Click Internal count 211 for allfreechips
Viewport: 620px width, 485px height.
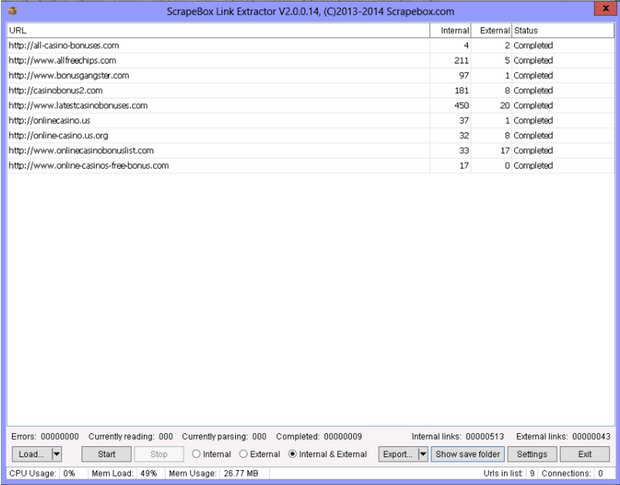[461, 60]
